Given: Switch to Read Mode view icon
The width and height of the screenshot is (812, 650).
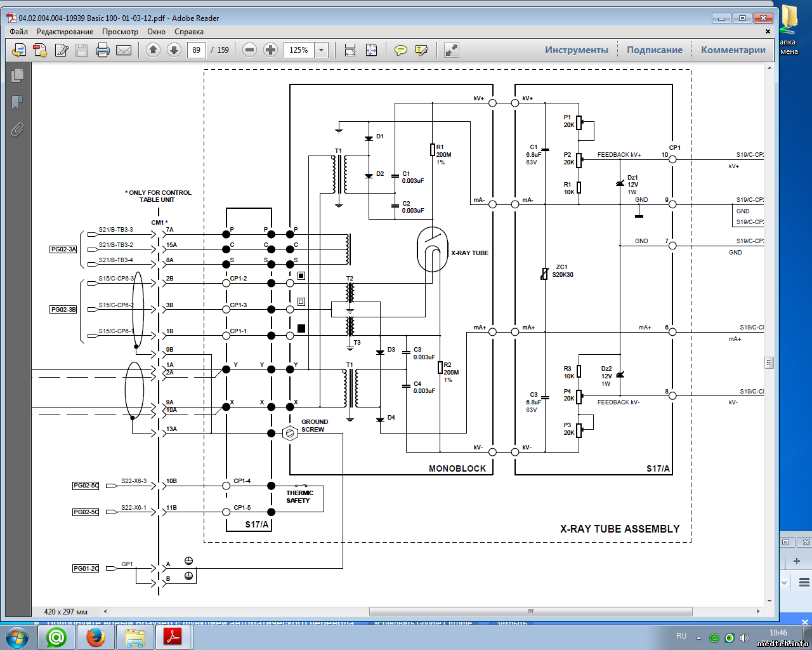Looking at the screenshot, I should click(452, 50).
